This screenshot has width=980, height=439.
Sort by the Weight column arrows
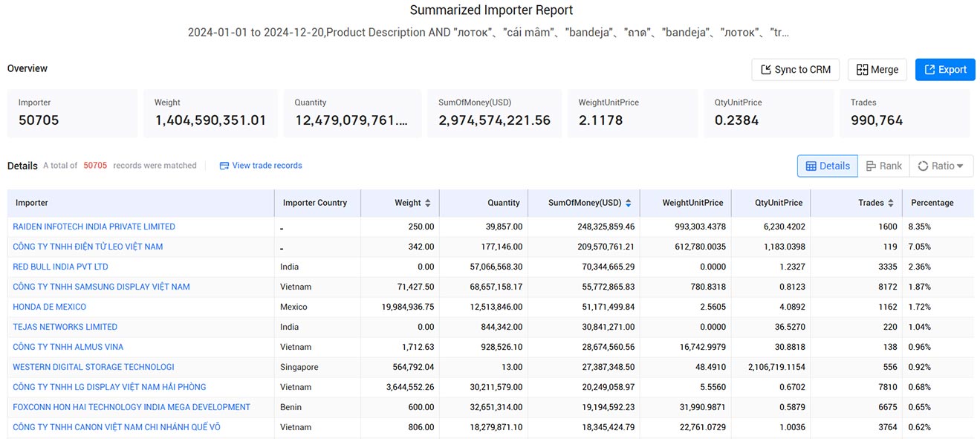click(x=427, y=203)
